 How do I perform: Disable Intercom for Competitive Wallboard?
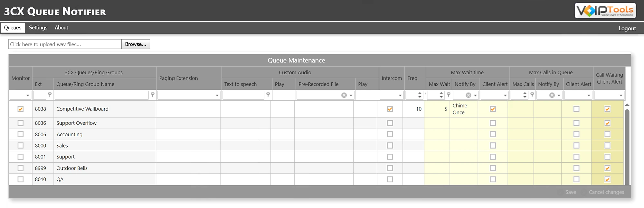click(390, 109)
